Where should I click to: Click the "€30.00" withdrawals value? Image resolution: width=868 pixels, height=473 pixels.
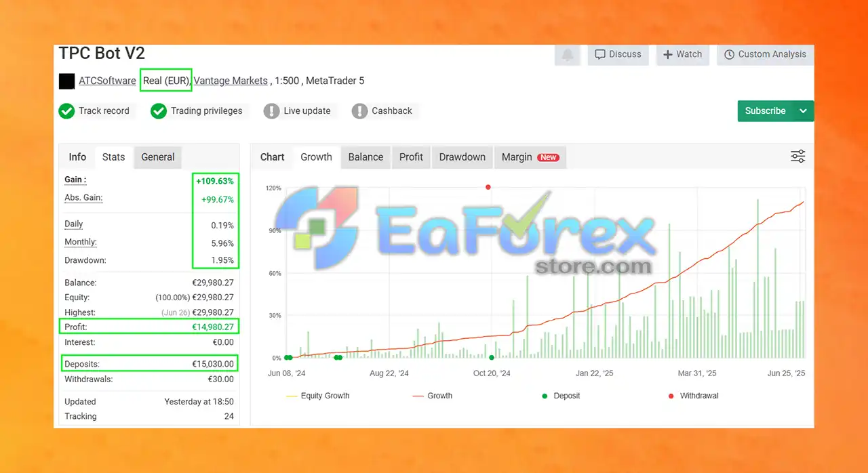(221, 379)
